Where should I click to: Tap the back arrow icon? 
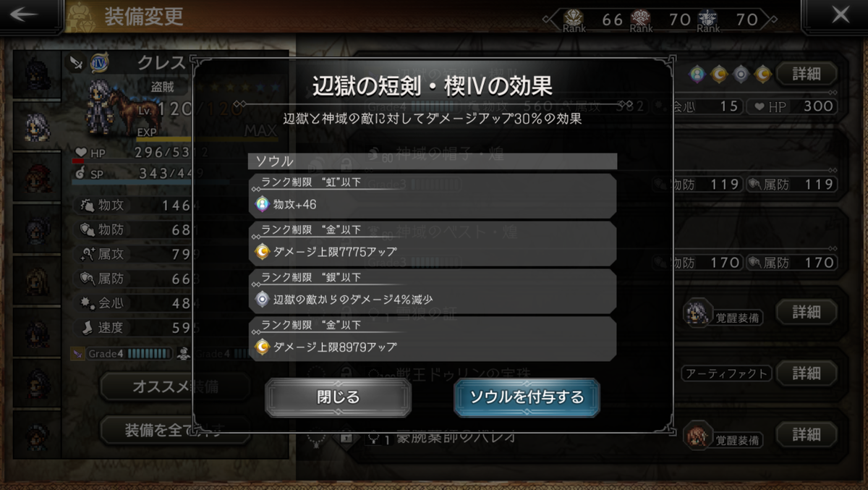click(27, 15)
